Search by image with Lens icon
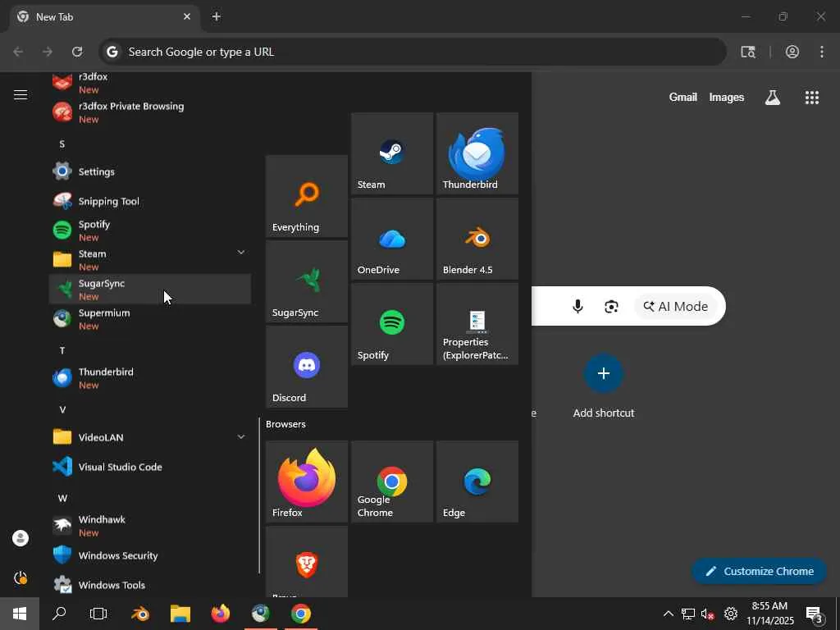The height and width of the screenshot is (630, 840). [611, 307]
